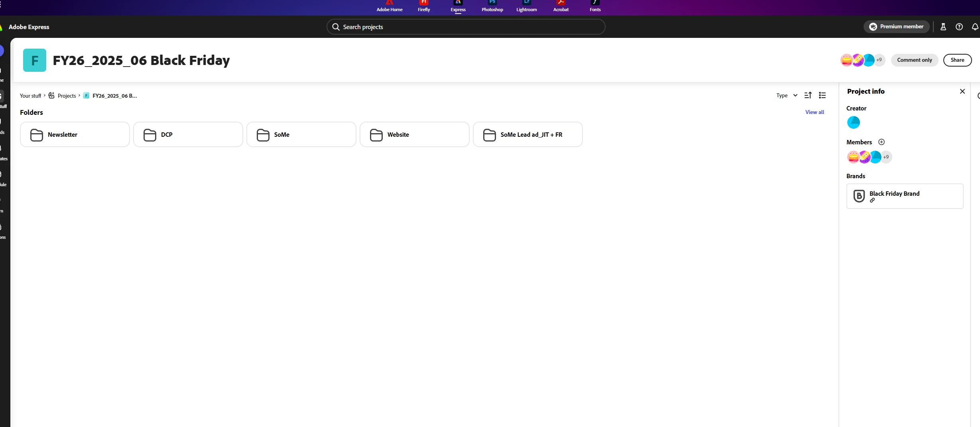980x427 pixels.
Task: Click the Search projects field
Action: click(466, 27)
